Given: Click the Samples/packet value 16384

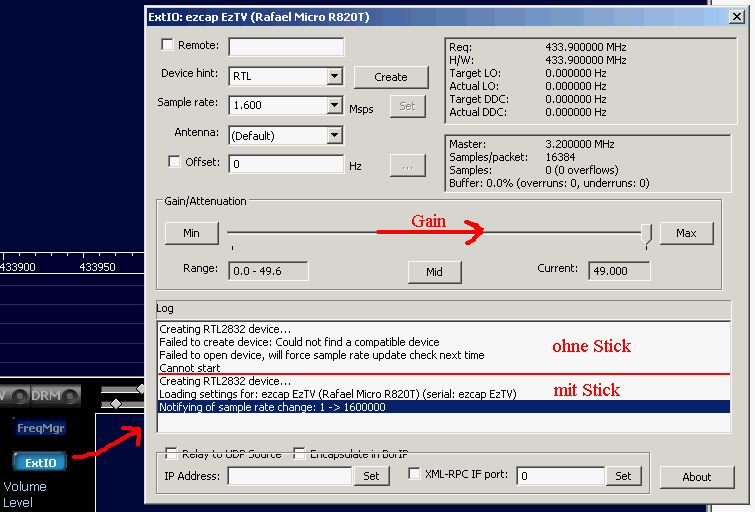Looking at the screenshot, I should pos(560,157).
